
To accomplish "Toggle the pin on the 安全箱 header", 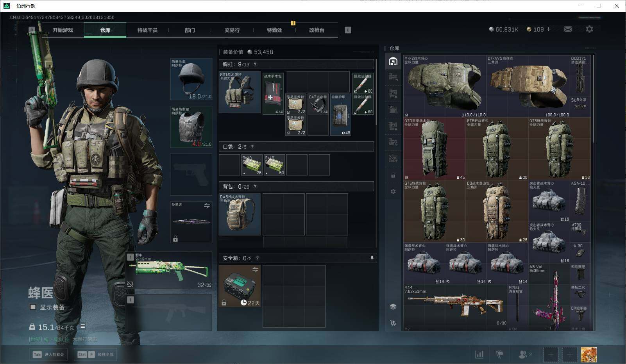I will click(372, 258).
